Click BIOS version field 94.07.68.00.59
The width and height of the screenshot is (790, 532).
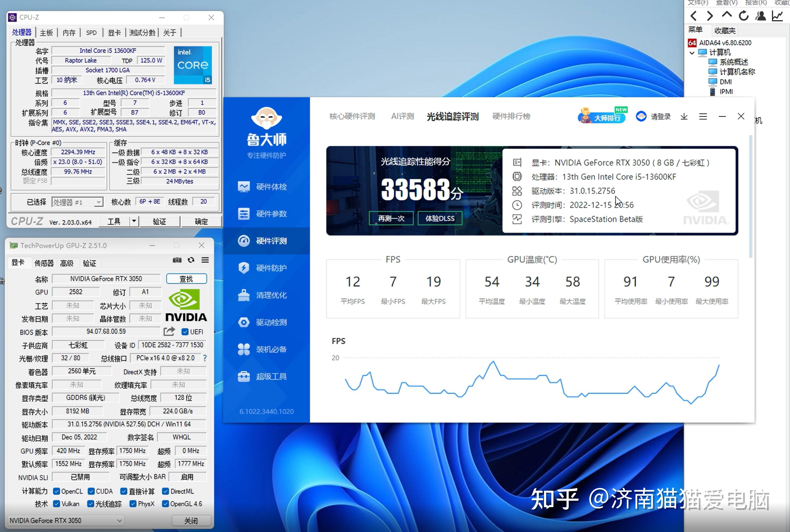(x=106, y=331)
